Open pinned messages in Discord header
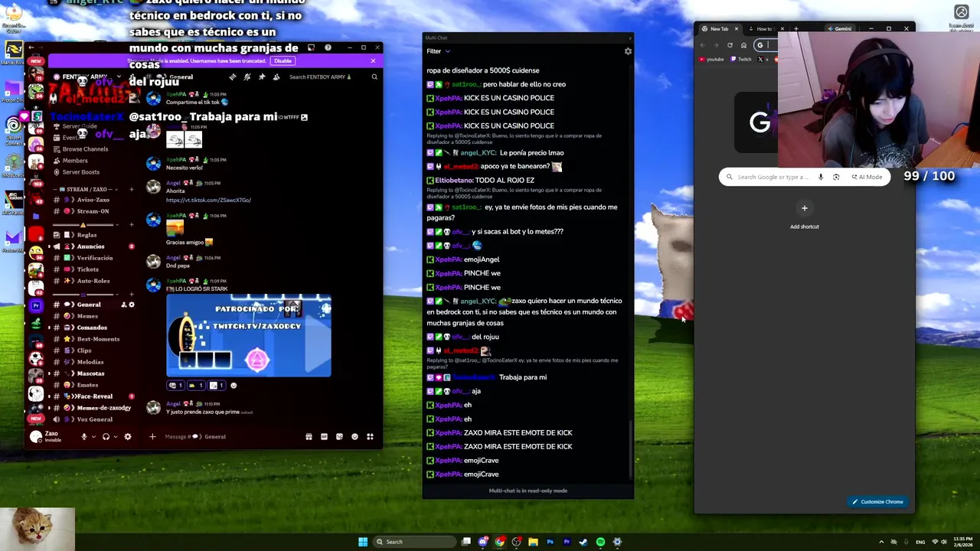The width and height of the screenshot is (980, 551). coord(261,77)
